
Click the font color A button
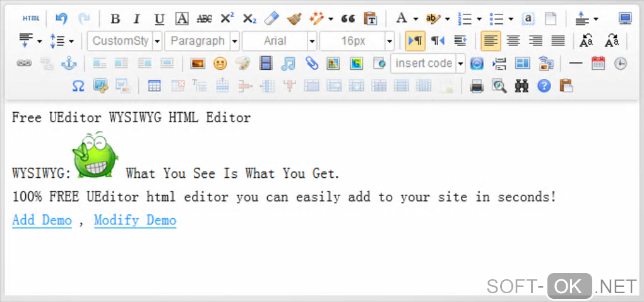point(402,18)
